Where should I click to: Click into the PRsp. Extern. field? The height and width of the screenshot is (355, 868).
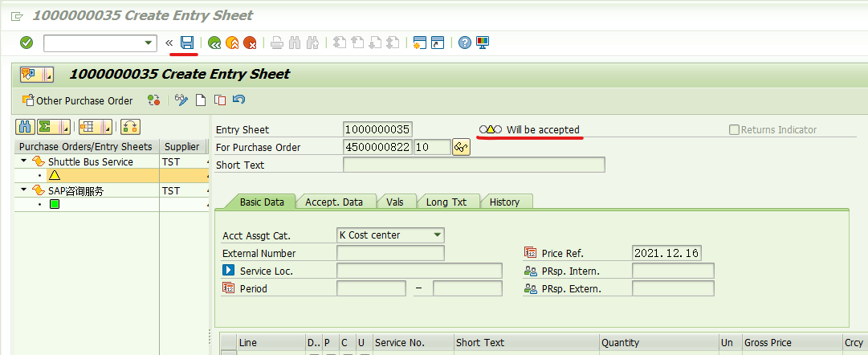673,288
